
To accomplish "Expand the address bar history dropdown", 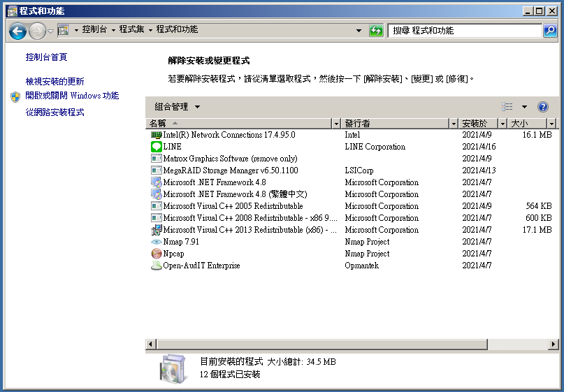I will pyautogui.click(x=359, y=31).
